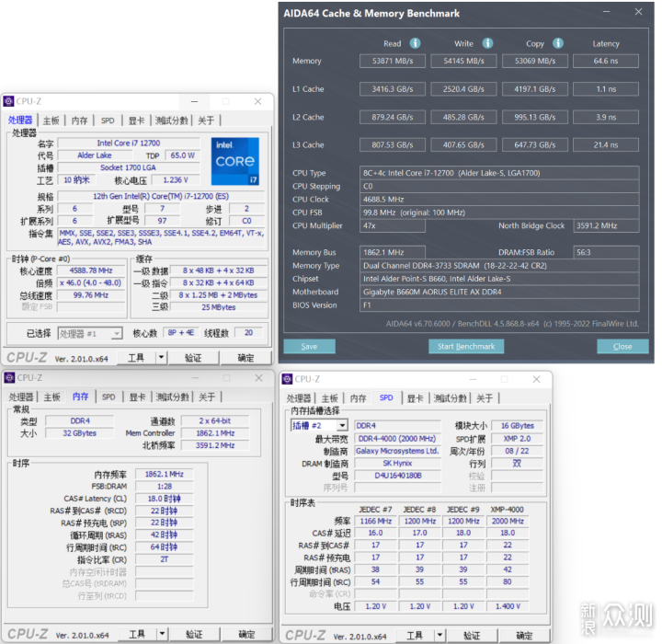Click core speed value 4588.78 MHz

click(91, 270)
